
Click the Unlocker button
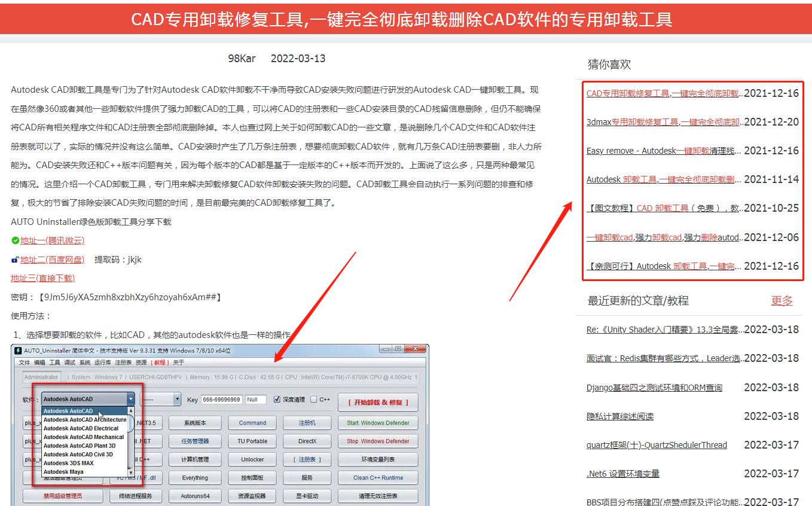[x=252, y=459]
